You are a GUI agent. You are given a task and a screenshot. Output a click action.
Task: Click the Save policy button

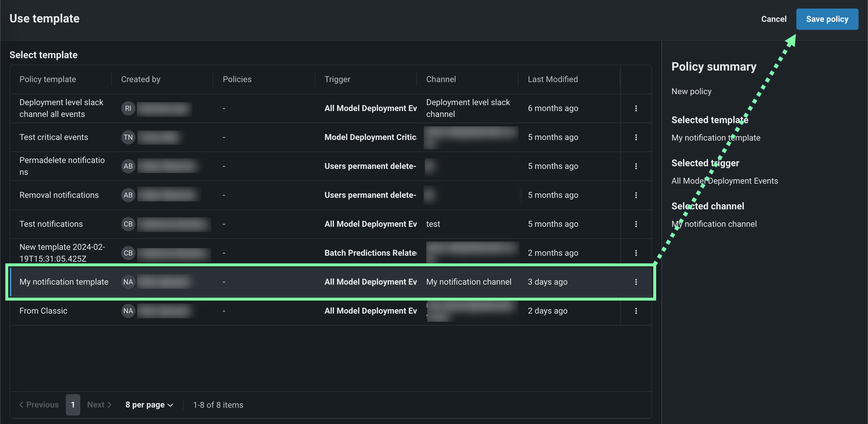click(x=827, y=19)
